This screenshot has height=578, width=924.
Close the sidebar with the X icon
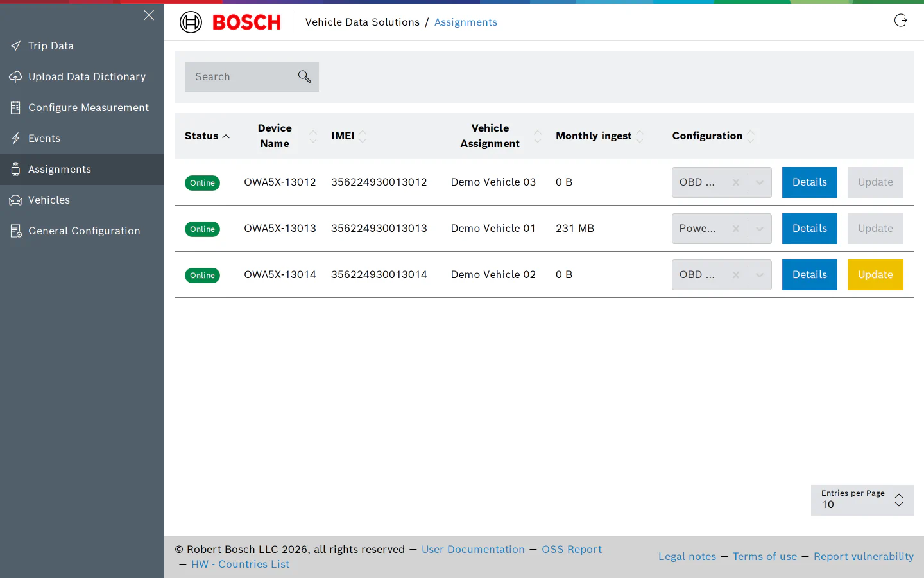tap(149, 15)
